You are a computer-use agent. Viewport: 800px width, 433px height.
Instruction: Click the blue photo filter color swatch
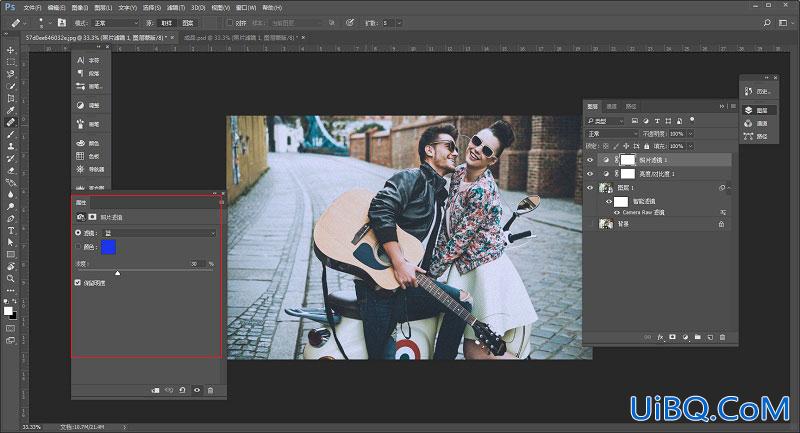(x=108, y=247)
